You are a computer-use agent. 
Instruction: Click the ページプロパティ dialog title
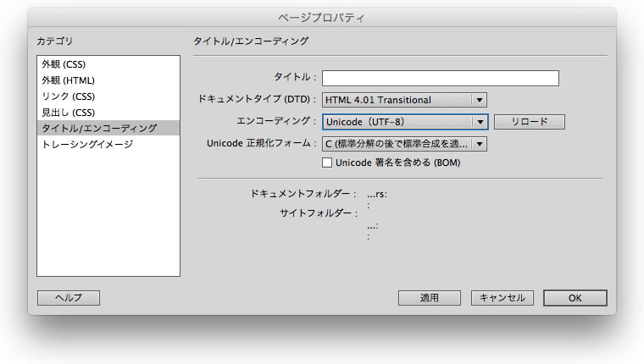pyautogui.click(x=322, y=18)
